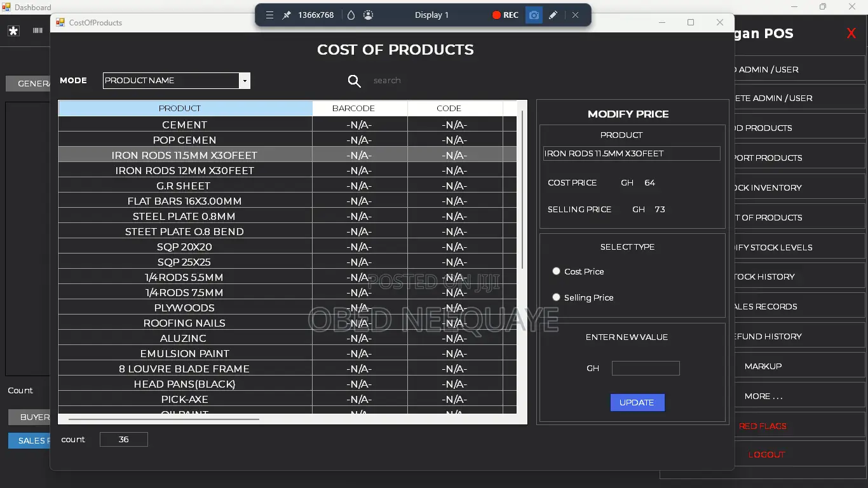Click the recorder hamburger menu icon
The height and width of the screenshot is (488, 868).
(269, 15)
